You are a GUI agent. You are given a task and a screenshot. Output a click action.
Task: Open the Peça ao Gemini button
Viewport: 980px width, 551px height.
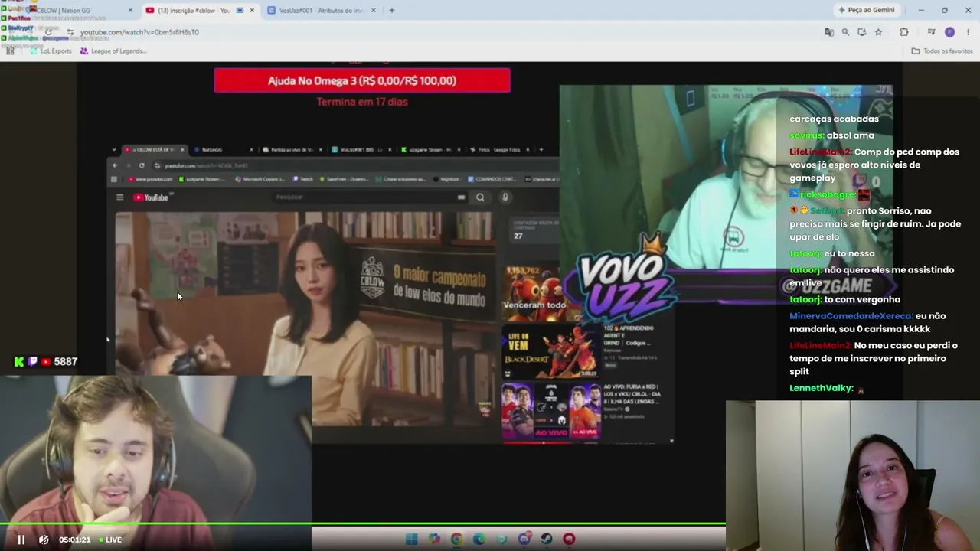[867, 11]
